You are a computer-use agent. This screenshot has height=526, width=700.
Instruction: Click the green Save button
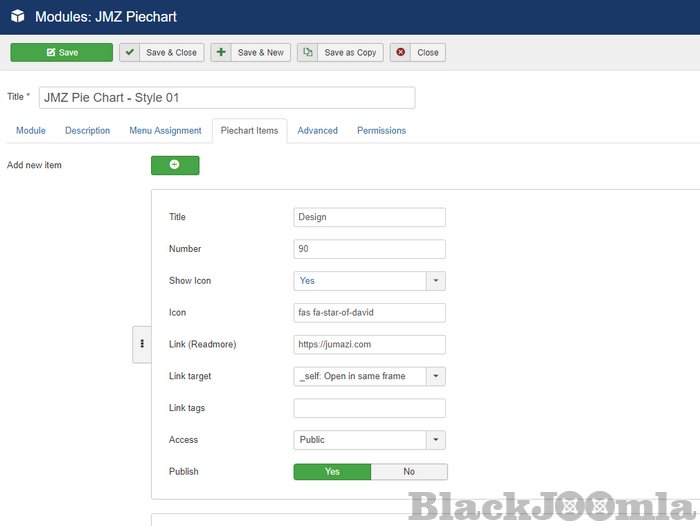pos(61,52)
